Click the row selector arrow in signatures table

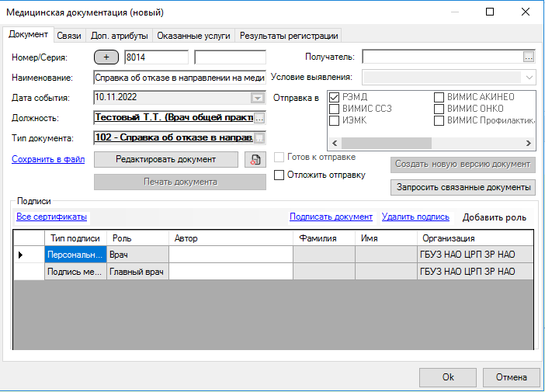click(20, 255)
